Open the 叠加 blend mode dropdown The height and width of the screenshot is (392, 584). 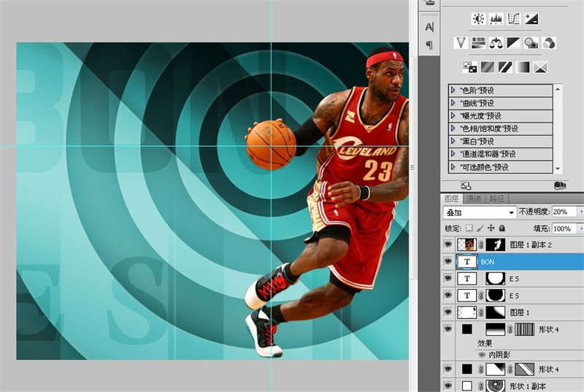480,212
